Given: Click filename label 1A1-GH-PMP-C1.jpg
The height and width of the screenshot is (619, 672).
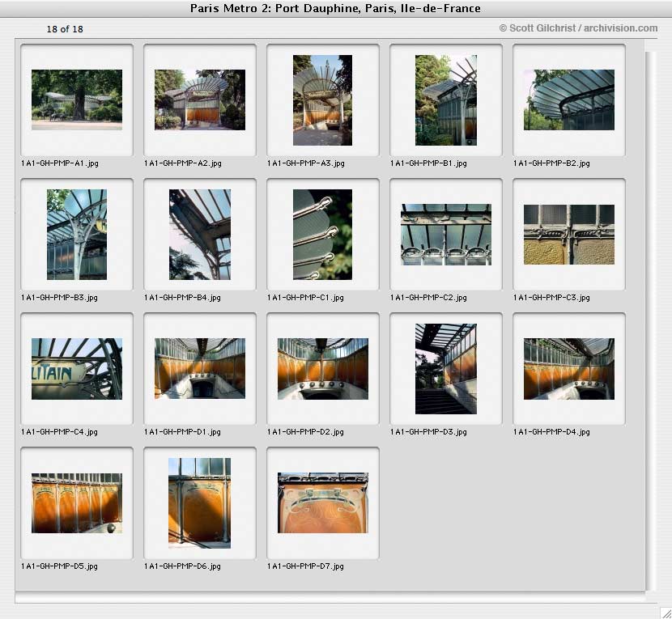Looking at the screenshot, I should (x=305, y=297).
